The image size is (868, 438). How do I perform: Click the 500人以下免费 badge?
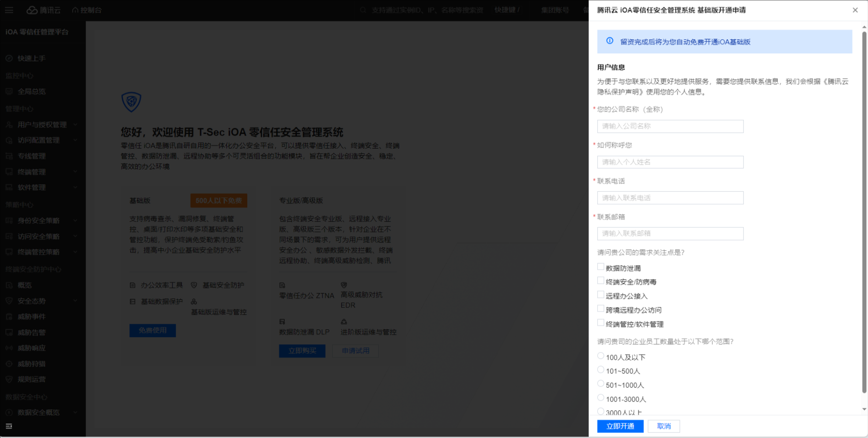tap(219, 201)
